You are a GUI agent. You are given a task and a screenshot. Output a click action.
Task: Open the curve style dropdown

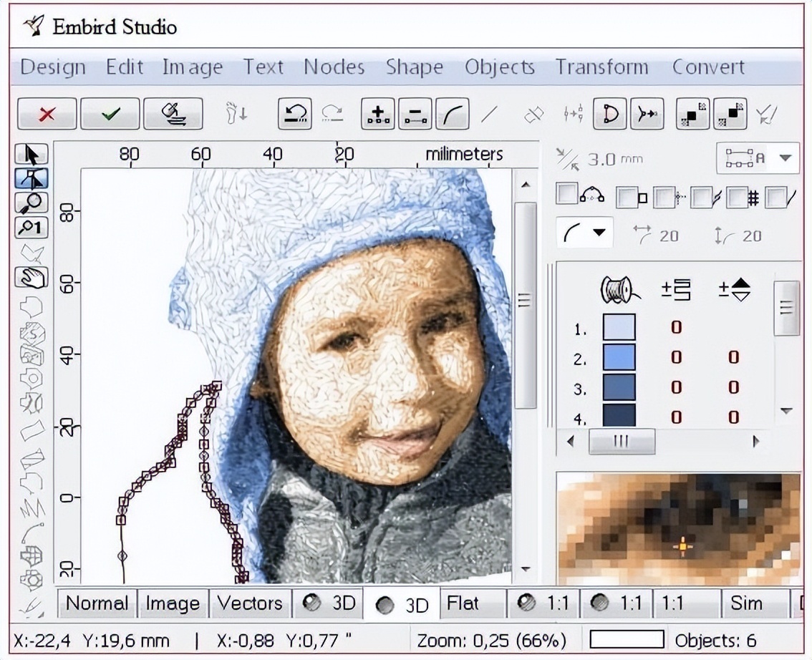click(x=599, y=233)
